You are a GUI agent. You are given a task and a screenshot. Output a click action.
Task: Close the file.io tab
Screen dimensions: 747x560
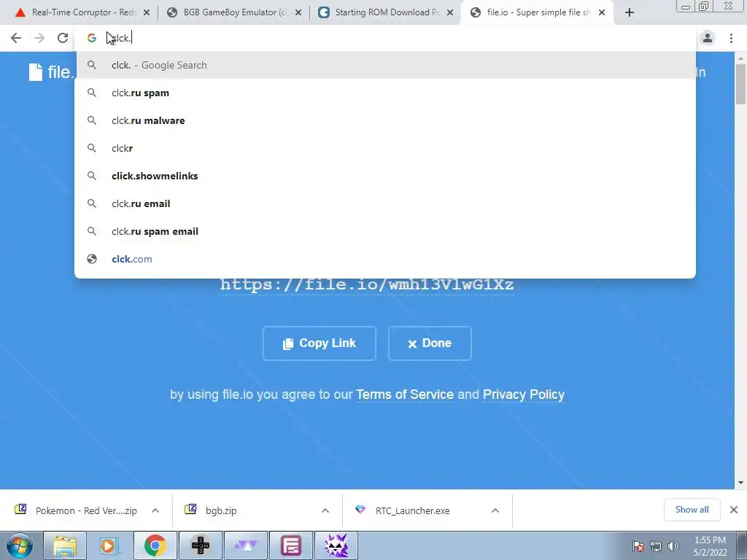coord(602,13)
